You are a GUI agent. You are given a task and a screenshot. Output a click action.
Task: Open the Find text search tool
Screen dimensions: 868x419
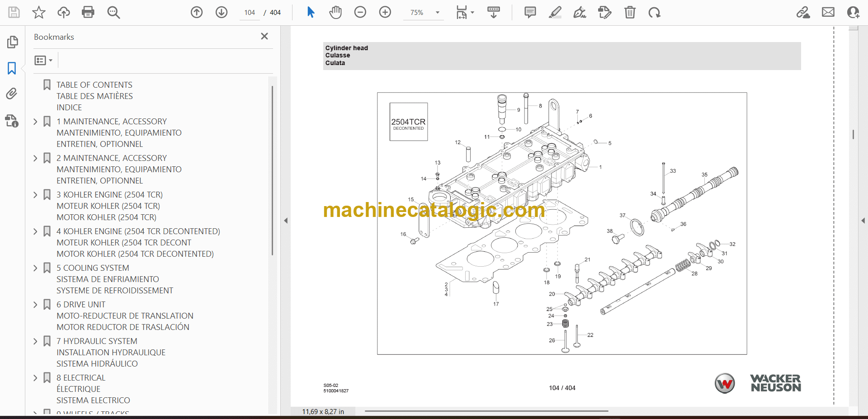pos(113,12)
